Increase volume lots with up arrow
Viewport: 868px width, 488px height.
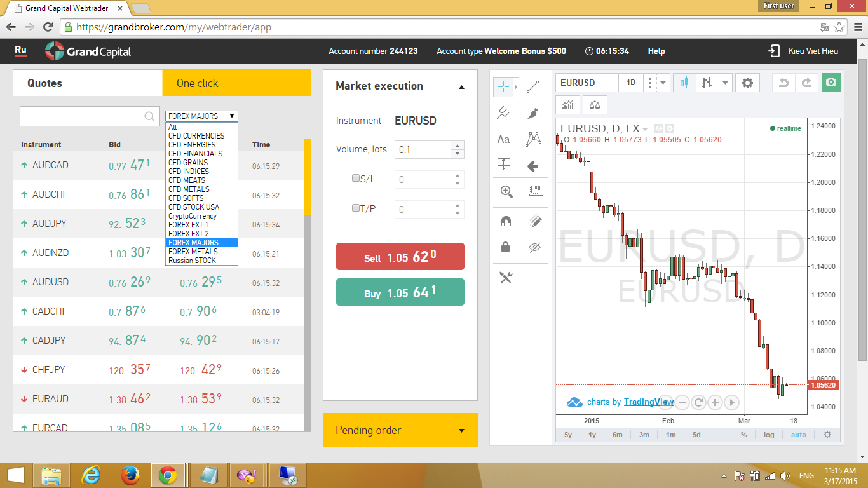pyautogui.click(x=457, y=146)
